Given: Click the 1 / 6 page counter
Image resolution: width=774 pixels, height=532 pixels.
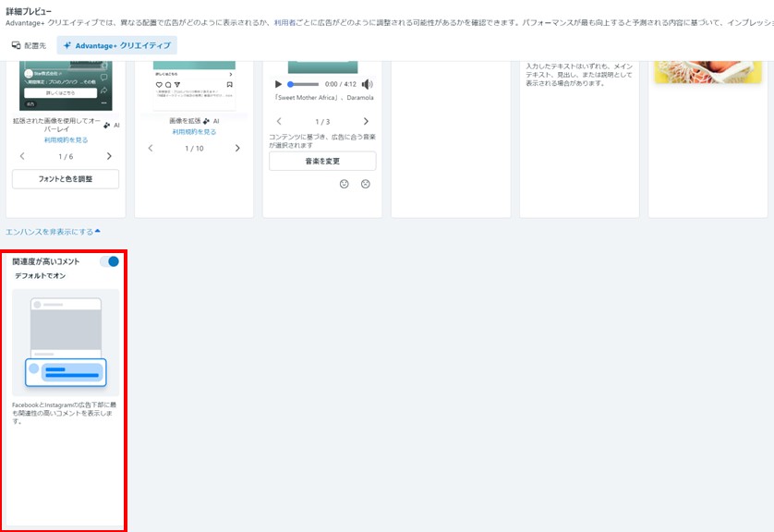Looking at the screenshot, I should (x=66, y=156).
